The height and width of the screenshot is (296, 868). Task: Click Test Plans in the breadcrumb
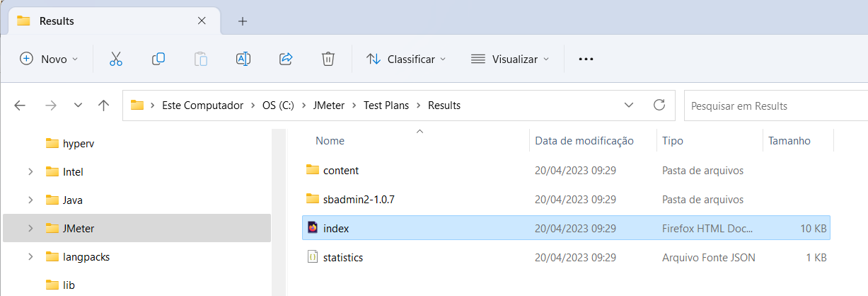(x=388, y=106)
